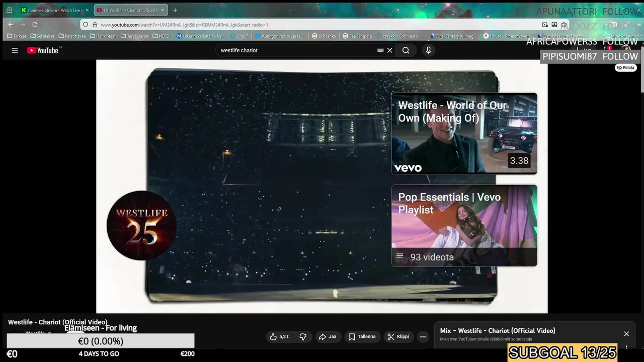Viewport: 644px width, 362px height.
Task: Hide end cards with Piilota button
Action: [626, 67]
